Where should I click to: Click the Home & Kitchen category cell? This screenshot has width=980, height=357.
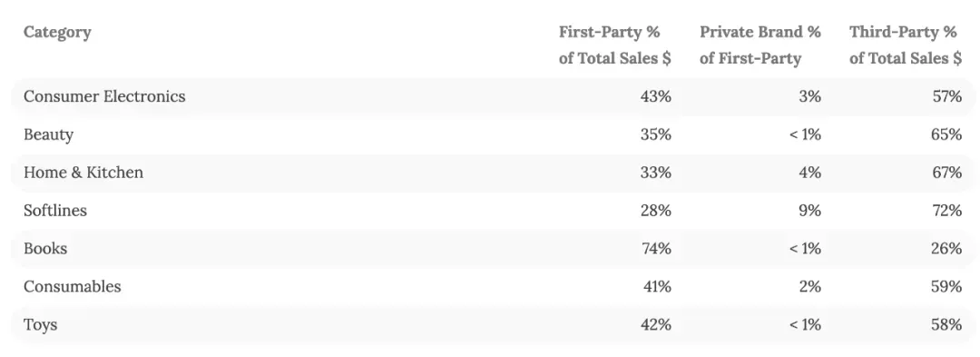point(83,173)
